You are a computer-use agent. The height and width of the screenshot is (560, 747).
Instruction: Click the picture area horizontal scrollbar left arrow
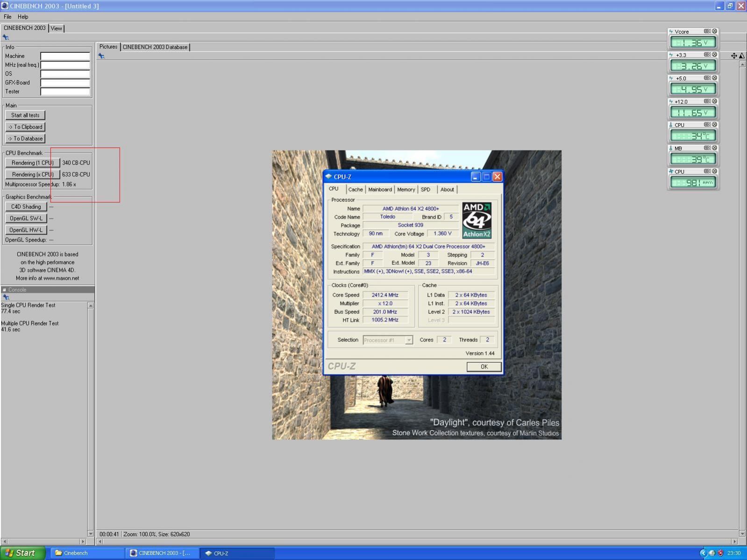coord(100,542)
